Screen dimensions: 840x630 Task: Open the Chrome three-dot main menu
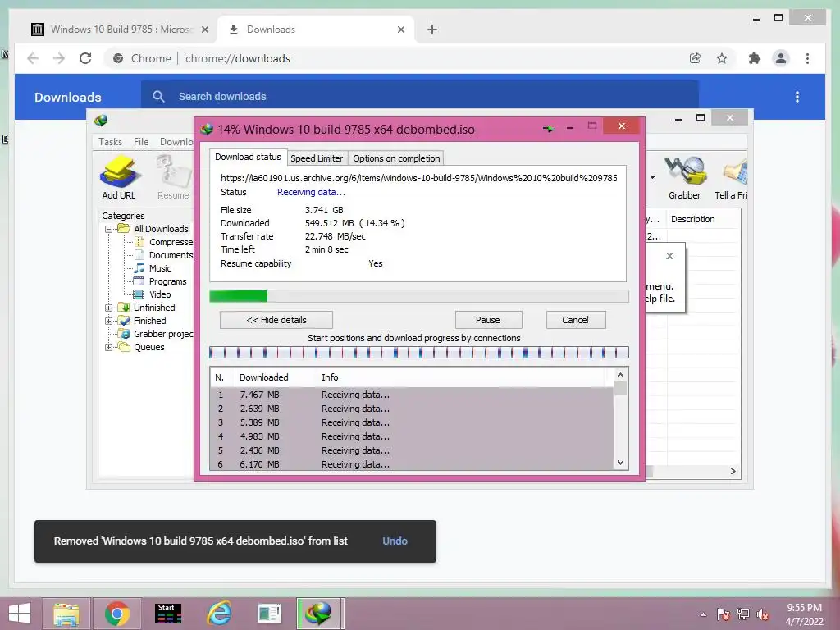click(807, 58)
